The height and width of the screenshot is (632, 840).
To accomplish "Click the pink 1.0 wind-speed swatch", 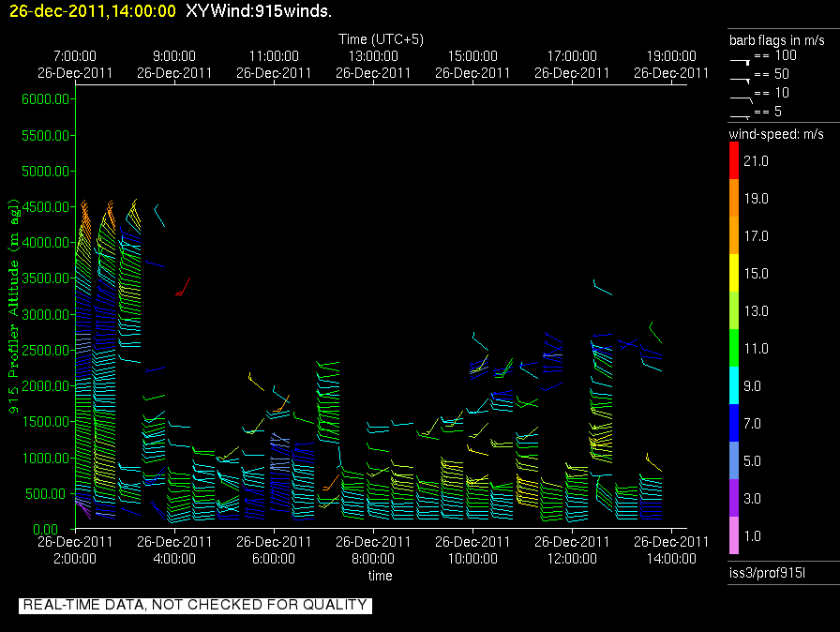I will tap(733, 535).
